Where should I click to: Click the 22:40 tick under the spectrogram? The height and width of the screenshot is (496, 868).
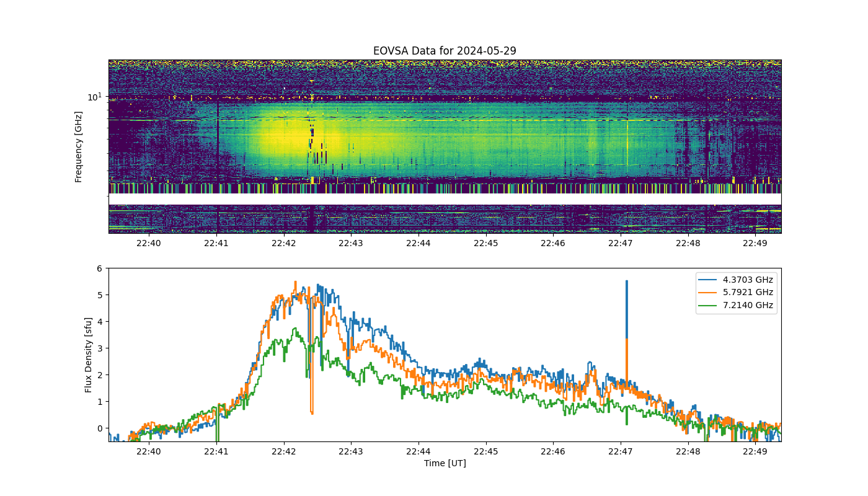(149, 243)
